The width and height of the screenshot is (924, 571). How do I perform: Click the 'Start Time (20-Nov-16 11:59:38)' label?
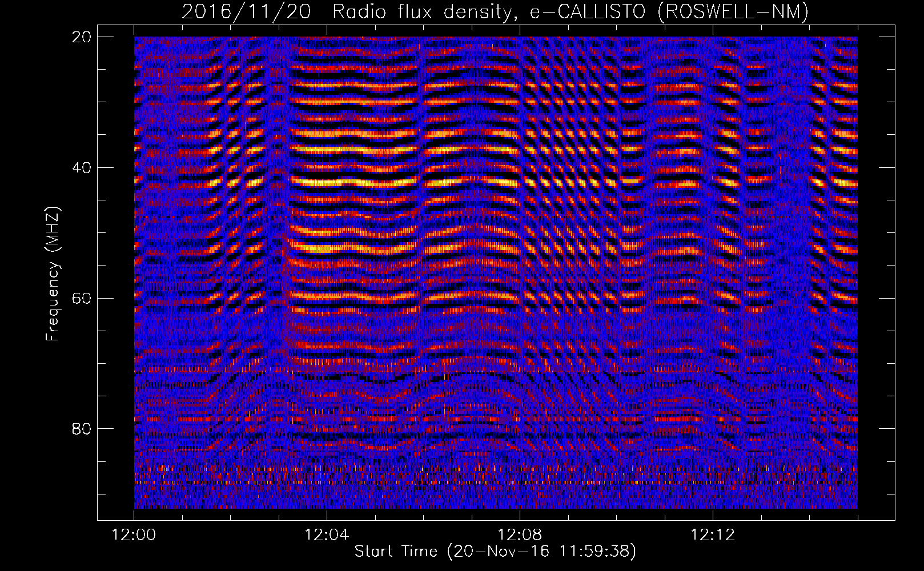point(495,552)
